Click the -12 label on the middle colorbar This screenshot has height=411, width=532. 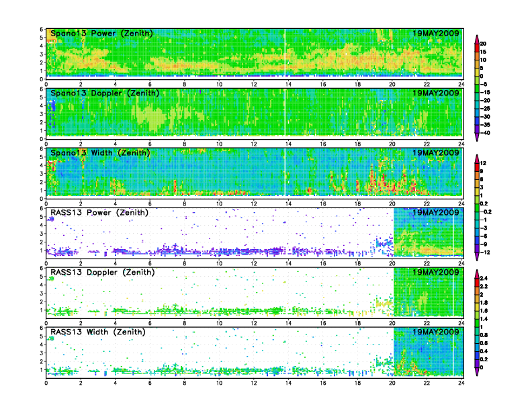click(485, 253)
